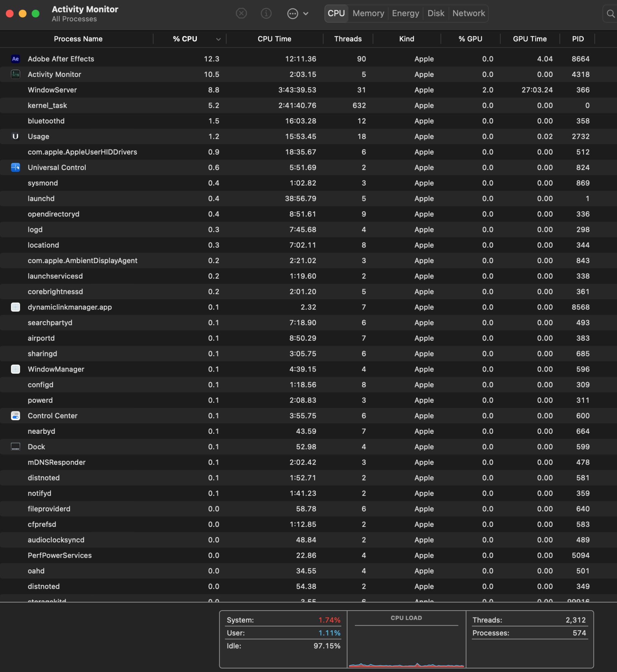Screen dimensions: 617x672
Task: Select the mDNSResponder process row
Action: click(308, 462)
